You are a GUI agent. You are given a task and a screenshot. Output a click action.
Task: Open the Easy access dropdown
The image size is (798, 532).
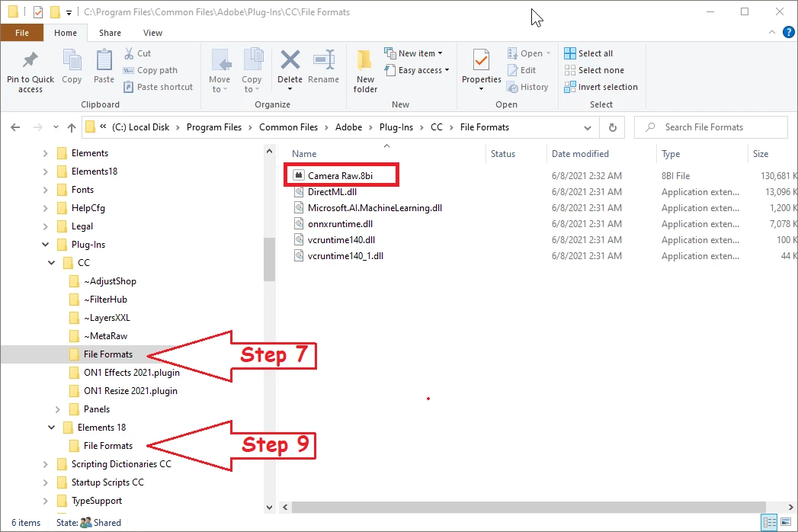click(x=417, y=70)
